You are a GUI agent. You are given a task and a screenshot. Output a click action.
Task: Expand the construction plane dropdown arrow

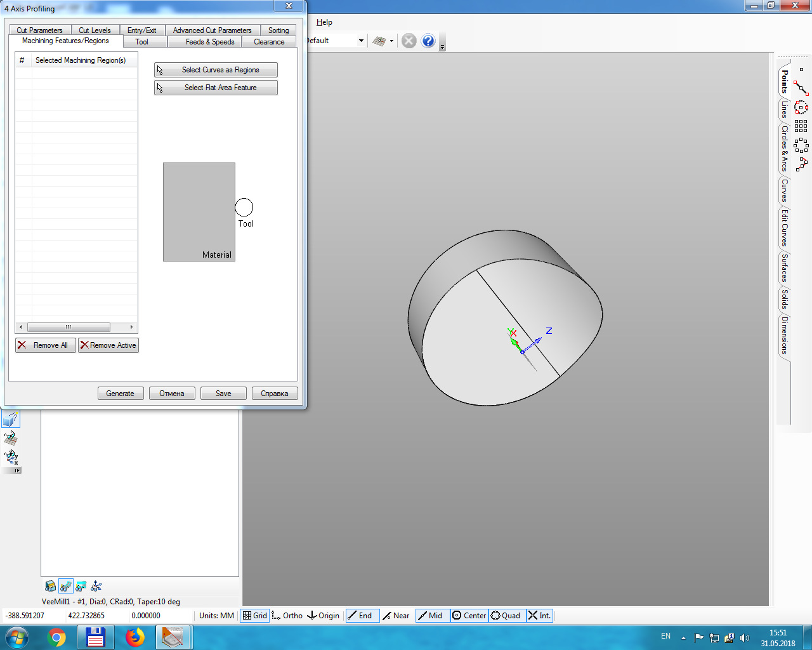[391, 41]
